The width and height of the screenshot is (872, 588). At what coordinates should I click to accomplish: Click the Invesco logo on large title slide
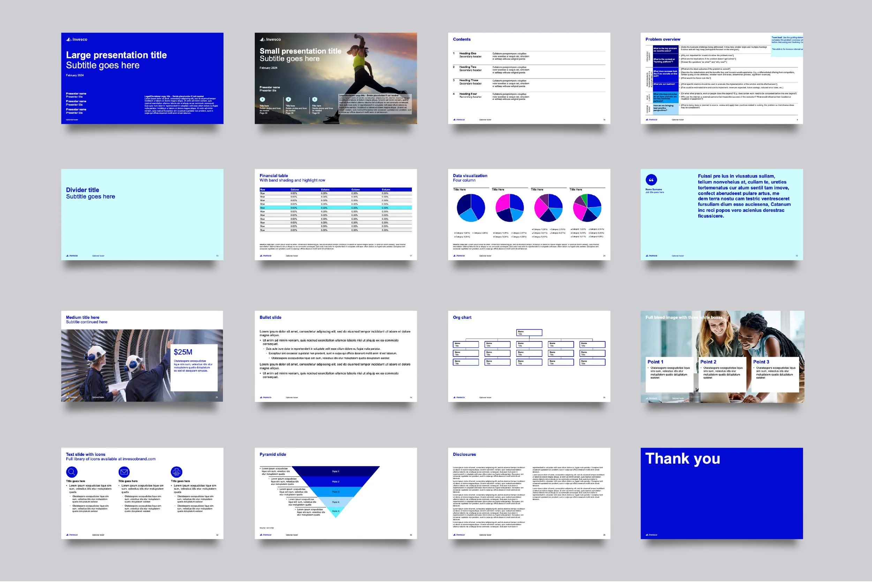click(77, 39)
